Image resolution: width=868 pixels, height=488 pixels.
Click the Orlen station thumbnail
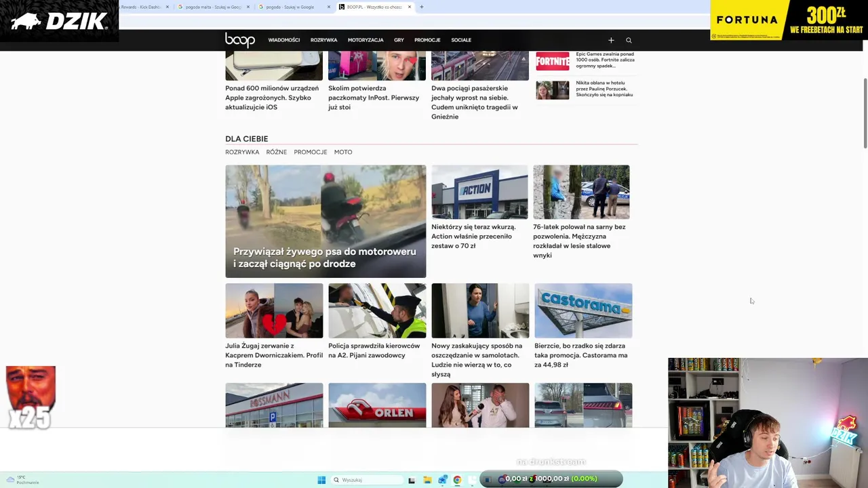pos(377,405)
